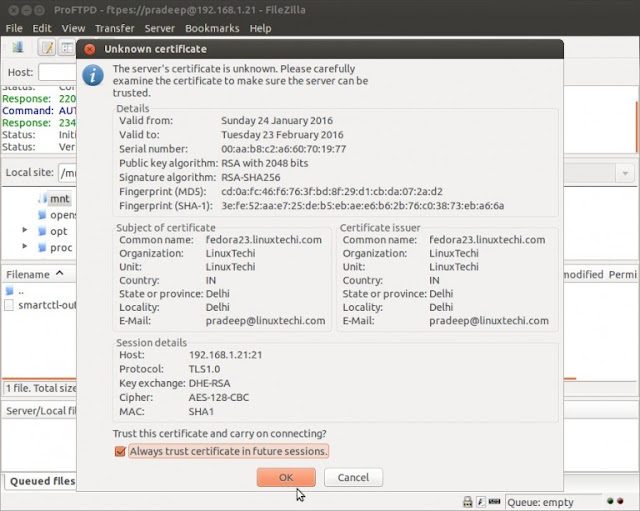The image size is (640, 511).
Task: Click the MD5 fingerprint value
Action: tap(332, 191)
